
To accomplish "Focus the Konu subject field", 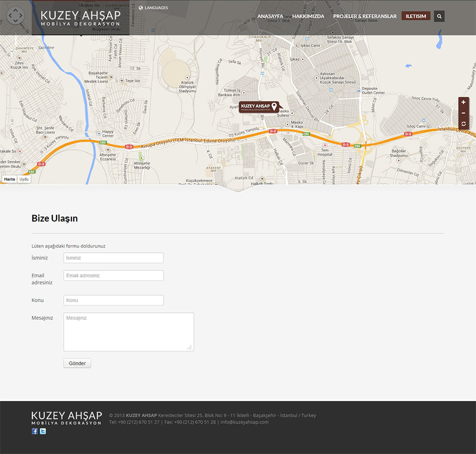I will 113,300.
